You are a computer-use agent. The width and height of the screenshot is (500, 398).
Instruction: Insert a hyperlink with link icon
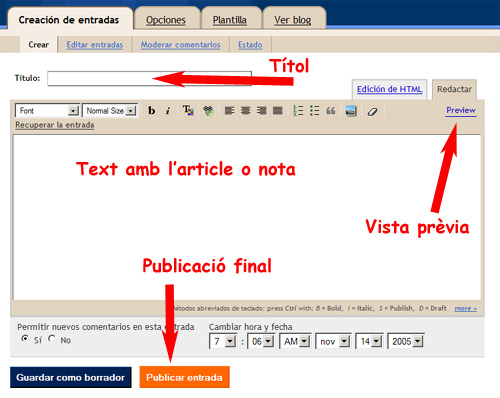click(208, 111)
